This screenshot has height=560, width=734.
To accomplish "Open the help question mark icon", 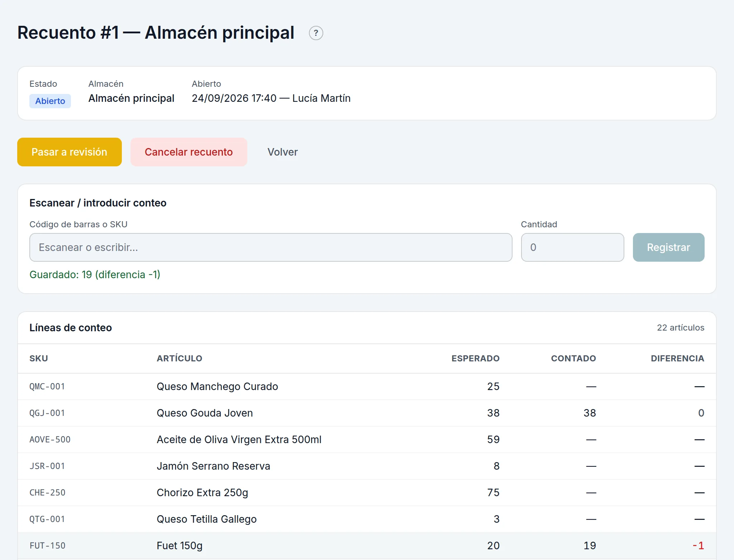I will (x=316, y=33).
